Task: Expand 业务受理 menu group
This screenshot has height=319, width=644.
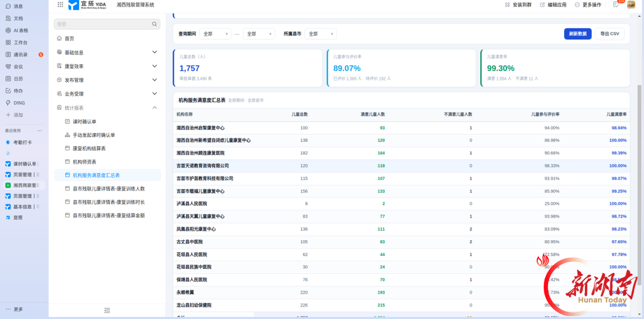Action: [107, 94]
